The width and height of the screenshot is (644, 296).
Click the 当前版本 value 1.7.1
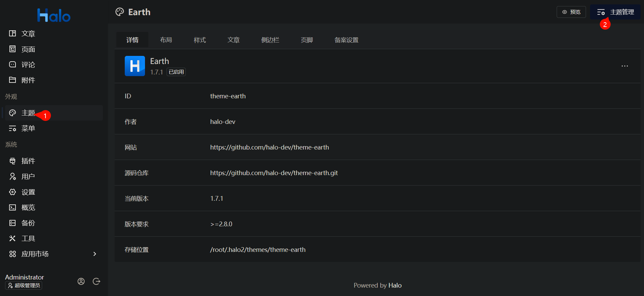coord(216,198)
